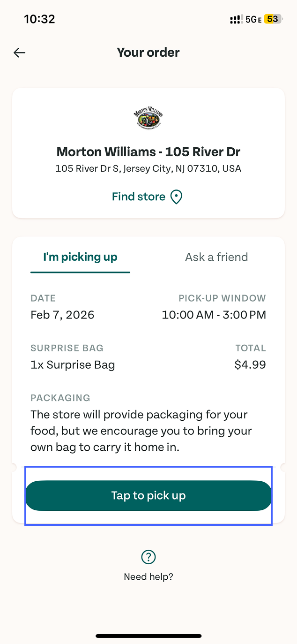Click the Morton Williams store logo

tap(148, 119)
